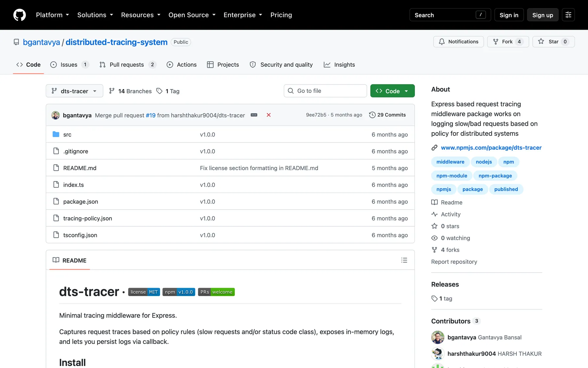Expand the Enterprise menu

(x=243, y=15)
